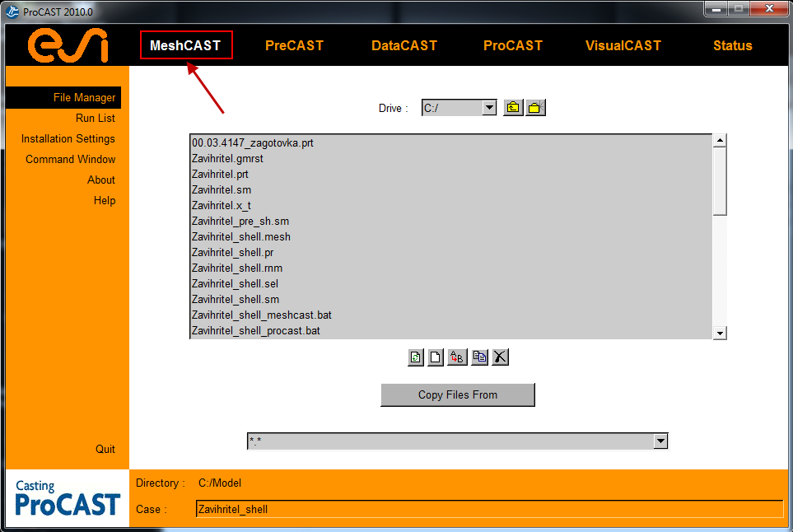The image size is (793, 532).
Task: Open Help from the sidebar
Action: coord(105,201)
